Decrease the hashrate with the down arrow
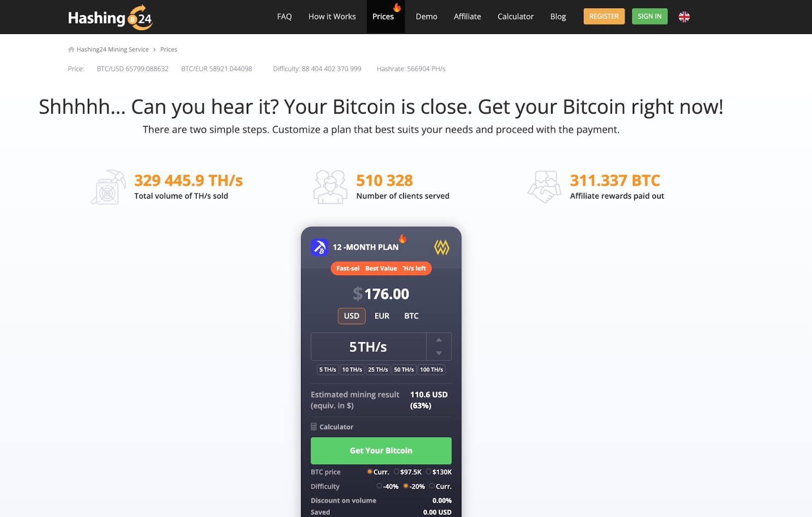Image resolution: width=812 pixels, height=517 pixels. click(x=439, y=353)
